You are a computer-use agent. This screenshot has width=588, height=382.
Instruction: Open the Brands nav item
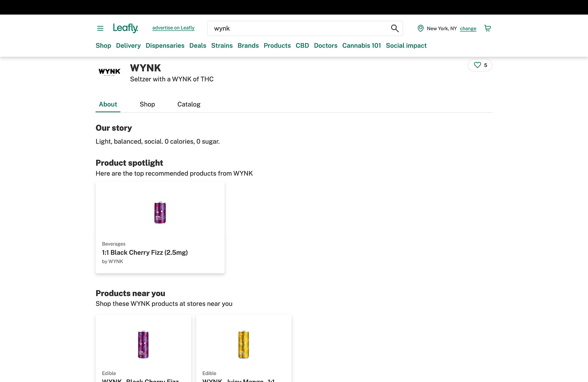tap(248, 46)
